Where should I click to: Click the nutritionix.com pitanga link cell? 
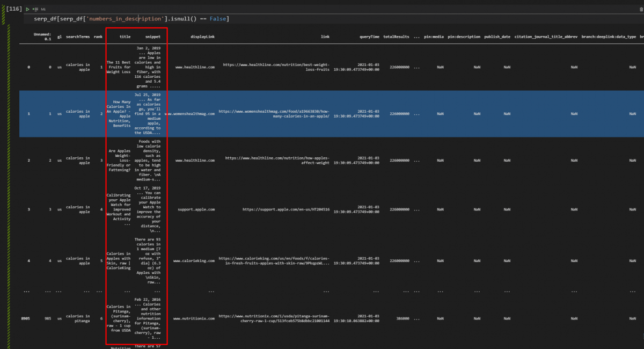(274, 318)
